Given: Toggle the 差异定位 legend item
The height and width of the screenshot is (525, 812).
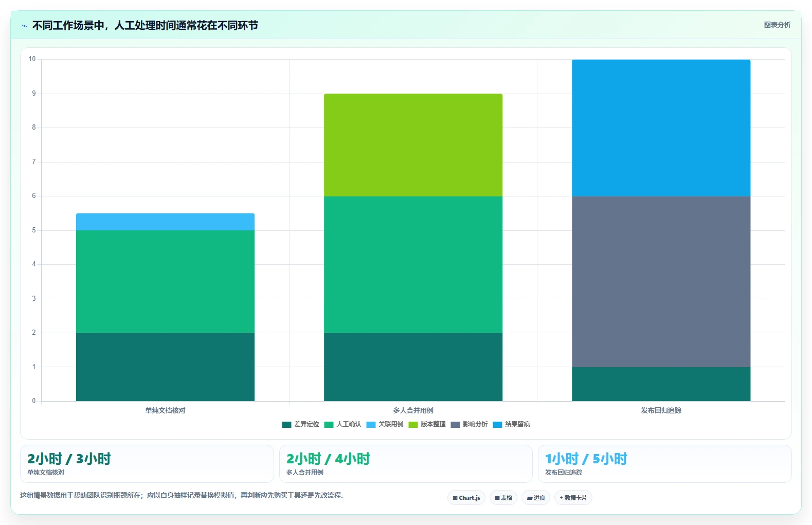Looking at the screenshot, I should click(x=300, y=424).
